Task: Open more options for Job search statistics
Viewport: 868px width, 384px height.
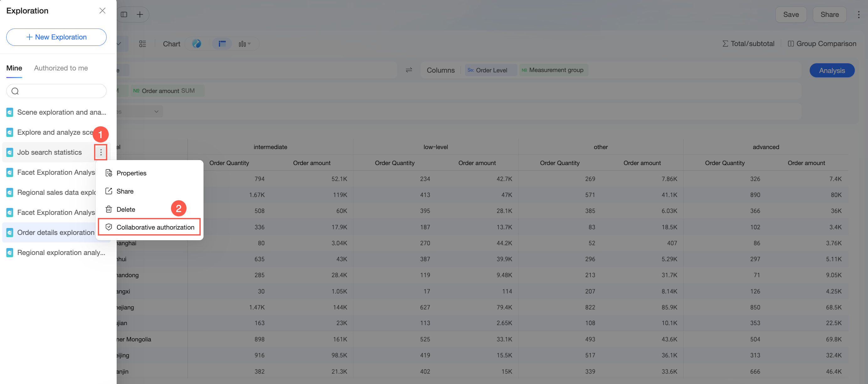Action: coord(101,152)
